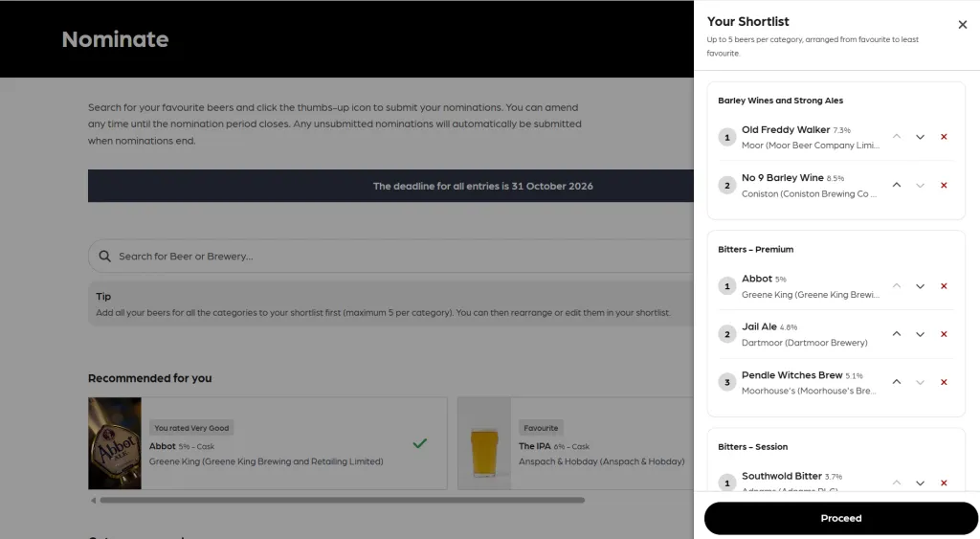Move Jail Ale down

pyautogui.click(x=920, y=334)
